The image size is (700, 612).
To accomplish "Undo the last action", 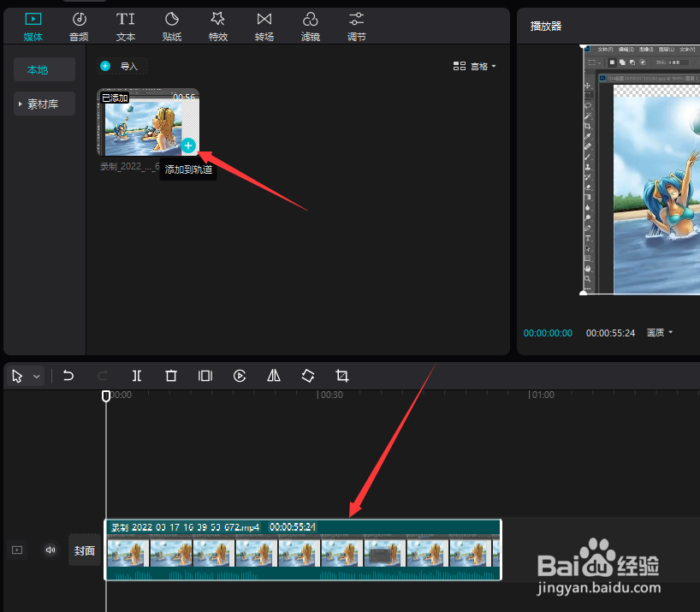I will tap(68, 376).
